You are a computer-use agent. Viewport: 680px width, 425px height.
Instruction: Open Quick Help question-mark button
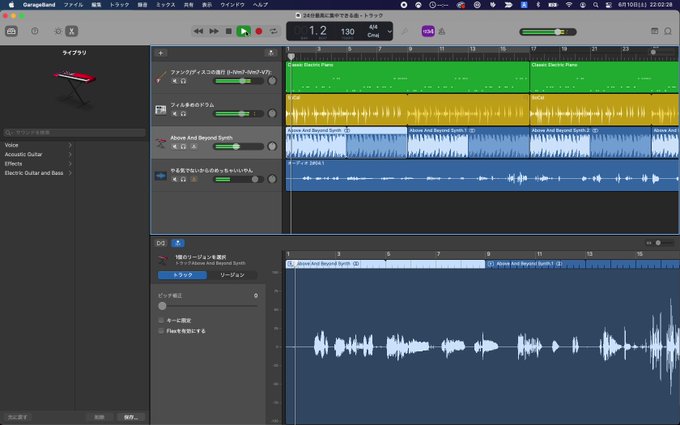[35, 31]
